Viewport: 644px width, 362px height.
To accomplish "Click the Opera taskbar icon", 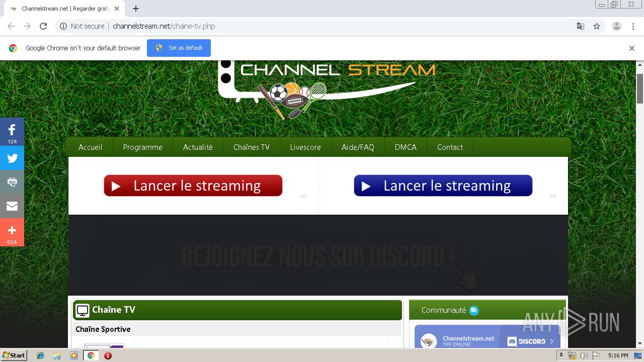I will (108, 355).
